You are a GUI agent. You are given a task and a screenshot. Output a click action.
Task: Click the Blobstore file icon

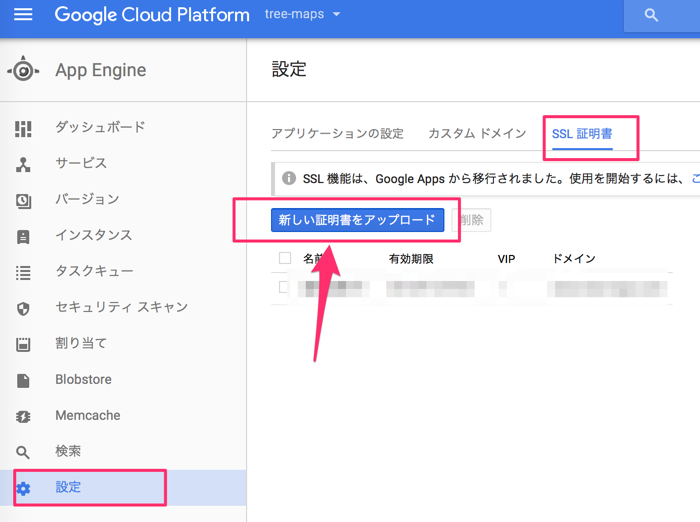(23, 380)
